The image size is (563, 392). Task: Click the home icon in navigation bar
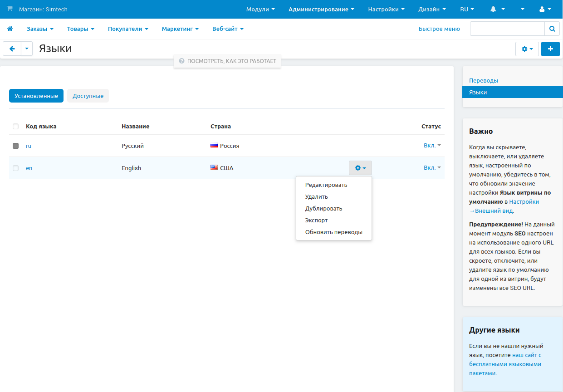click(10, 29)
